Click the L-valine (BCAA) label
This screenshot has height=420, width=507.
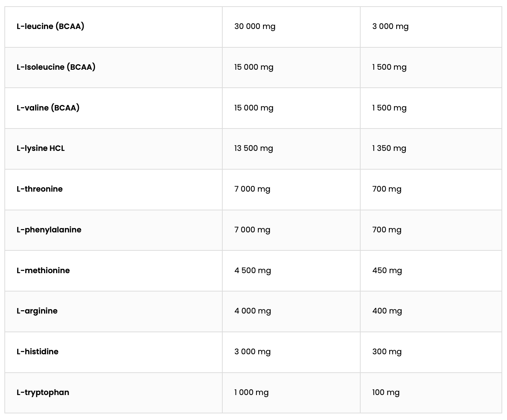click(x=48, y=108)
